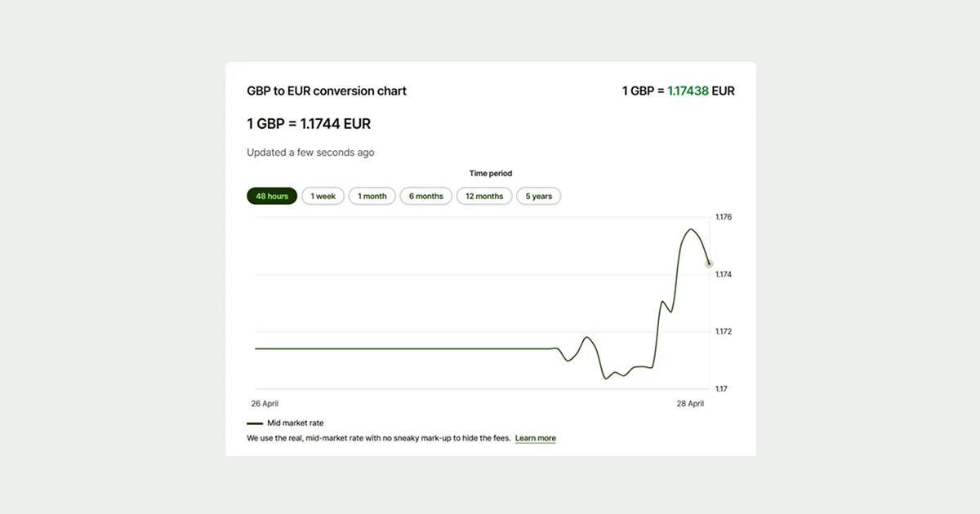Viewport: 980px width, 514px height.
Task: Click the 1.174 y-axis label
Action: pyautogui.click(x=724, y=275)
